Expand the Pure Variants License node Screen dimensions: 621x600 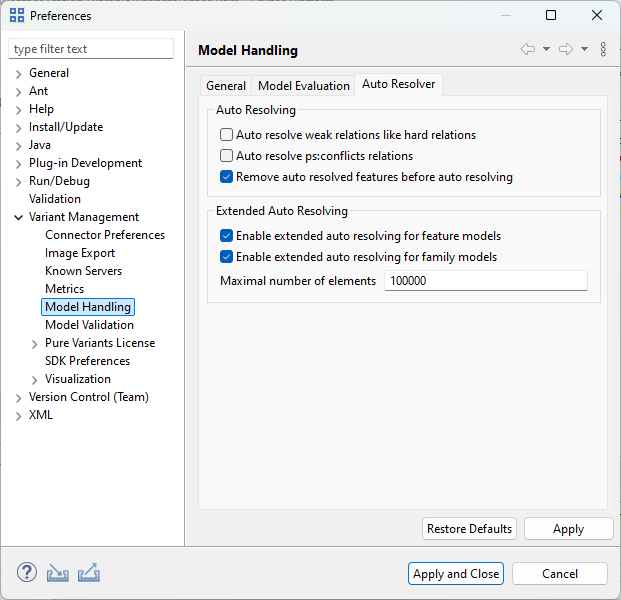pyautogui.click(x=34, y=343)
